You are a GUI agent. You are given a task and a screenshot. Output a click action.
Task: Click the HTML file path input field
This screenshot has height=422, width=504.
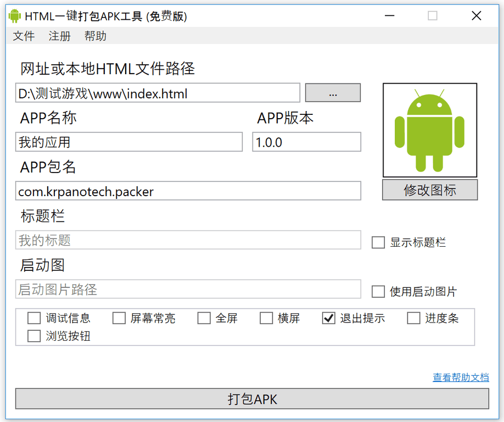point(158,93)
